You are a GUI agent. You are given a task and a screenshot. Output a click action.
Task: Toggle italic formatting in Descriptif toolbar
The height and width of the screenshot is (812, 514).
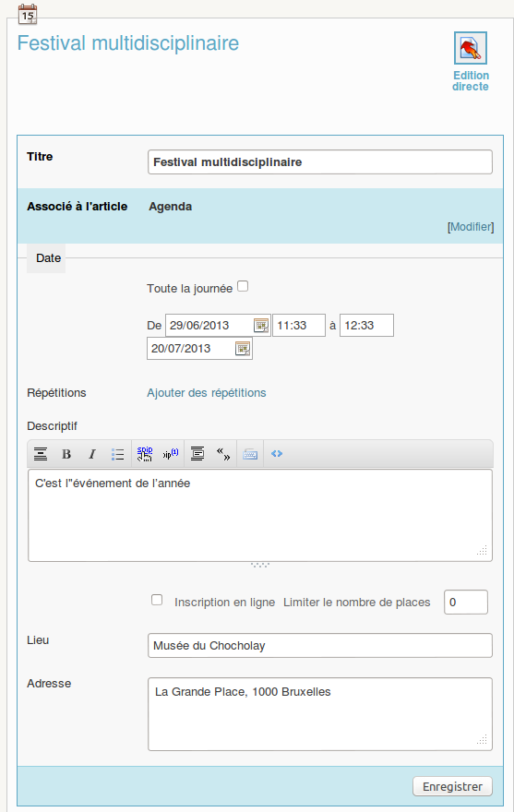(92, 454)
